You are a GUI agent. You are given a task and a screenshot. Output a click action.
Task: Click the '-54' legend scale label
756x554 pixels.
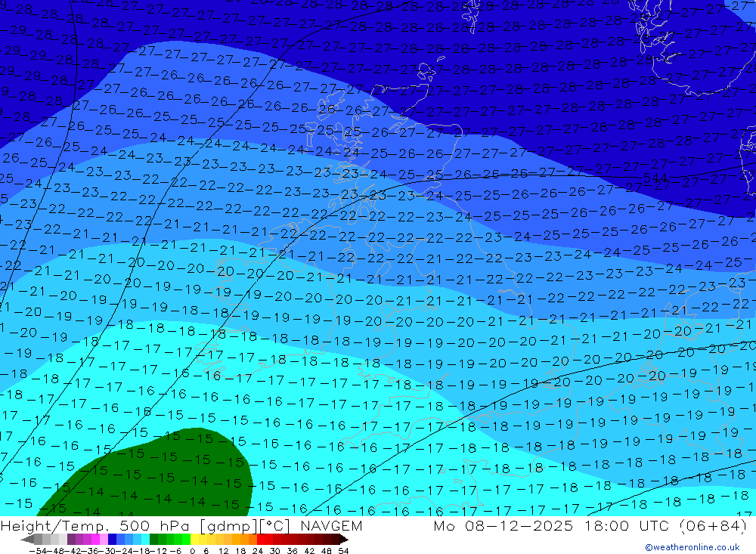point(38,551)
